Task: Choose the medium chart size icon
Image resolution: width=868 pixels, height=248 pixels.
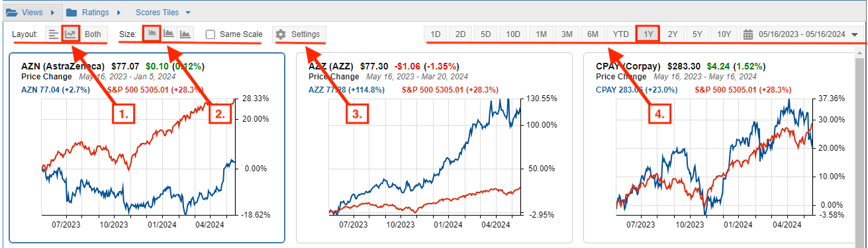Action: 169,34
